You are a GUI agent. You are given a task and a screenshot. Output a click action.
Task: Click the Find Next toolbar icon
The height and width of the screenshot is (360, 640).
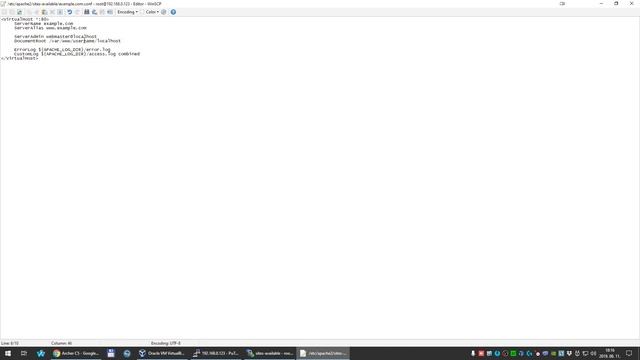click(102, 12)
